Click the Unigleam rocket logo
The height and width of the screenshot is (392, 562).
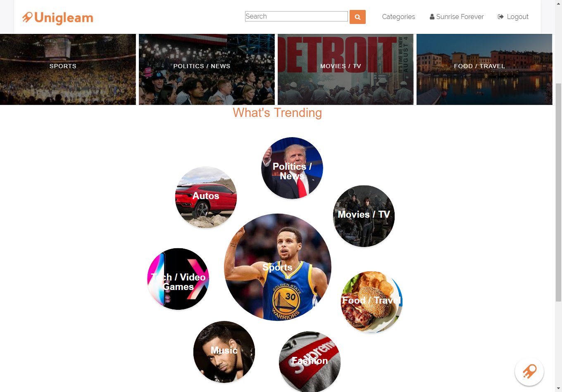58,18
